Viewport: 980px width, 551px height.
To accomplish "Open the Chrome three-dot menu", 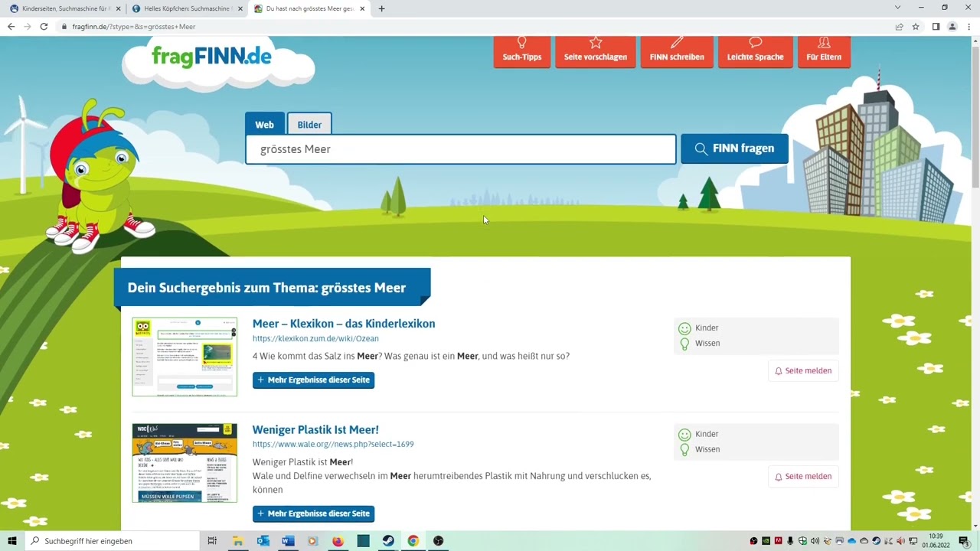I will tap(969, 27).
